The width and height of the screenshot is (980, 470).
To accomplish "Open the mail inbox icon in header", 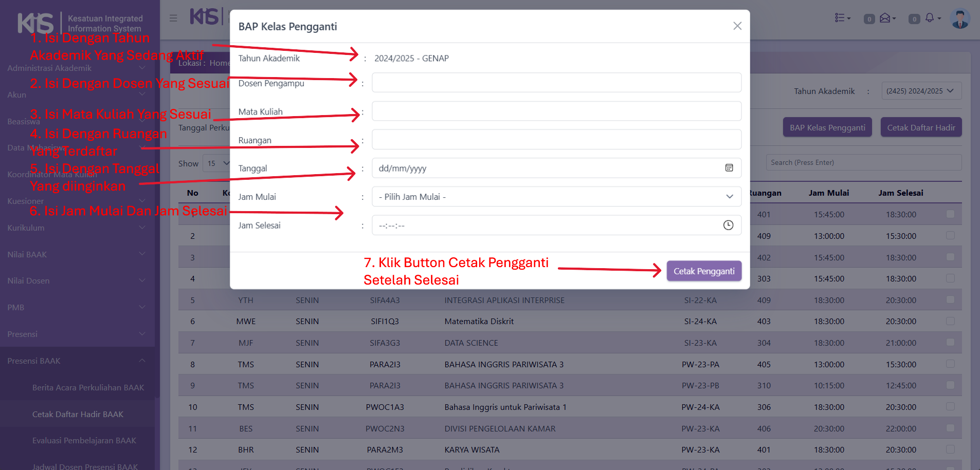I will click(x=885, y=18).
